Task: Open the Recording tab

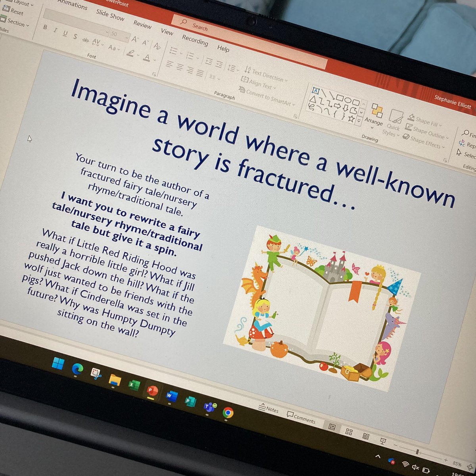Action: coord(195,40)
